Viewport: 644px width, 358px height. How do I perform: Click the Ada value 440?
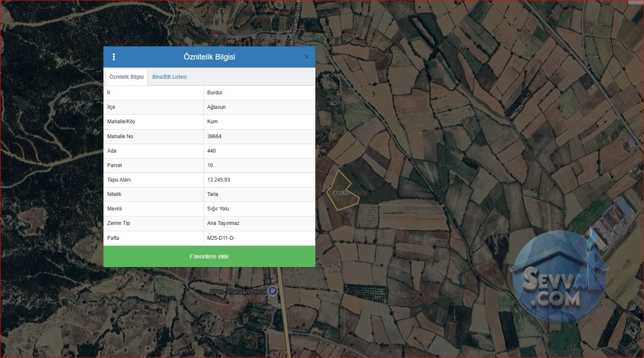click(212, 151)
